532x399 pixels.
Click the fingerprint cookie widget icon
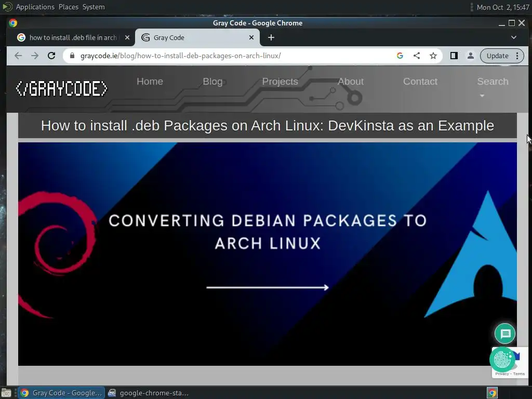pyautogui.click(x=502, y=360)
